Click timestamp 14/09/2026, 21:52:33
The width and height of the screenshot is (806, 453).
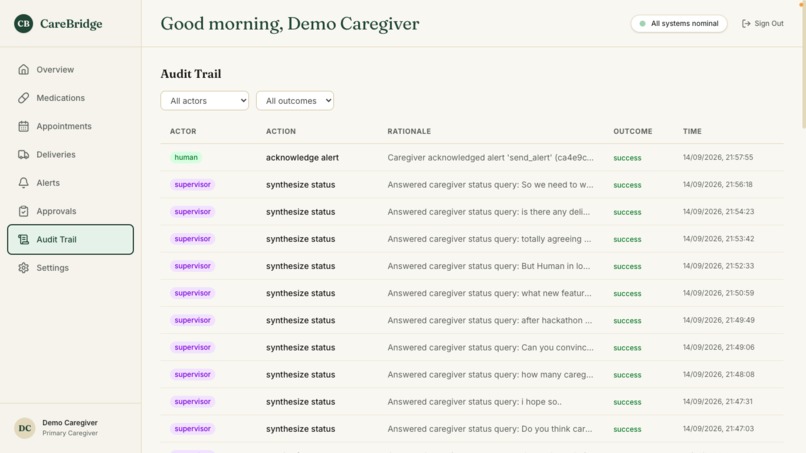coord(718,266)
